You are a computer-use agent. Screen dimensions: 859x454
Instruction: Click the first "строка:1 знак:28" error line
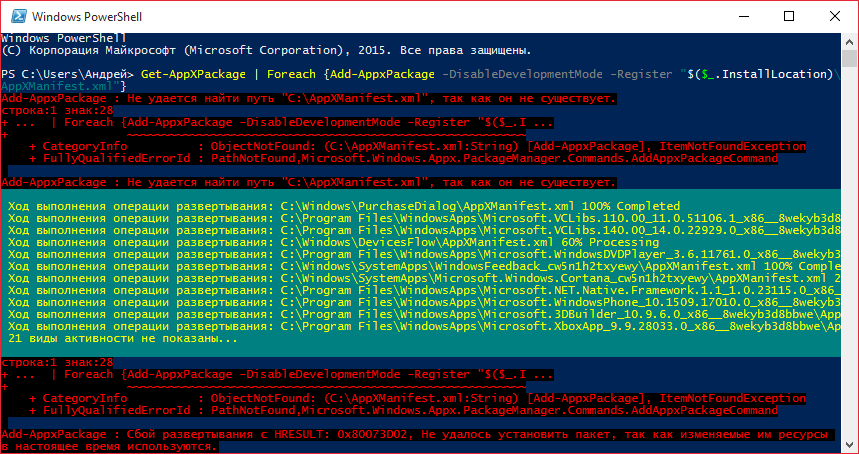[57, 111]
